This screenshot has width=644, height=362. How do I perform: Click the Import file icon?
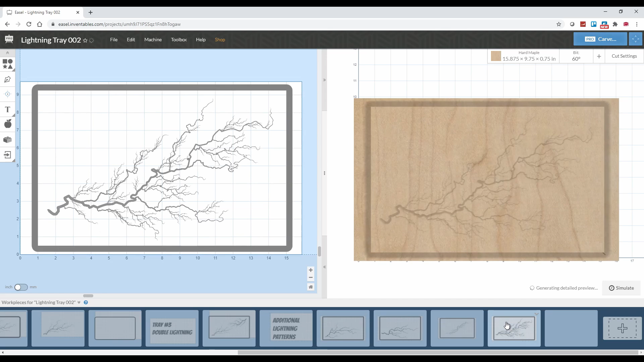[7, 155]
